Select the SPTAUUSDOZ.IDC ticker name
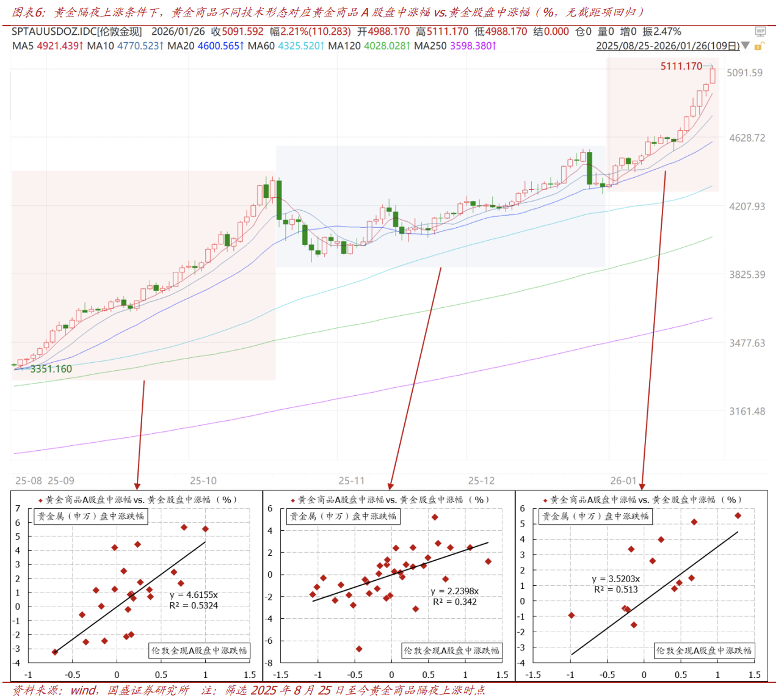Screen dimensions: 784x700 coord(76,31)
